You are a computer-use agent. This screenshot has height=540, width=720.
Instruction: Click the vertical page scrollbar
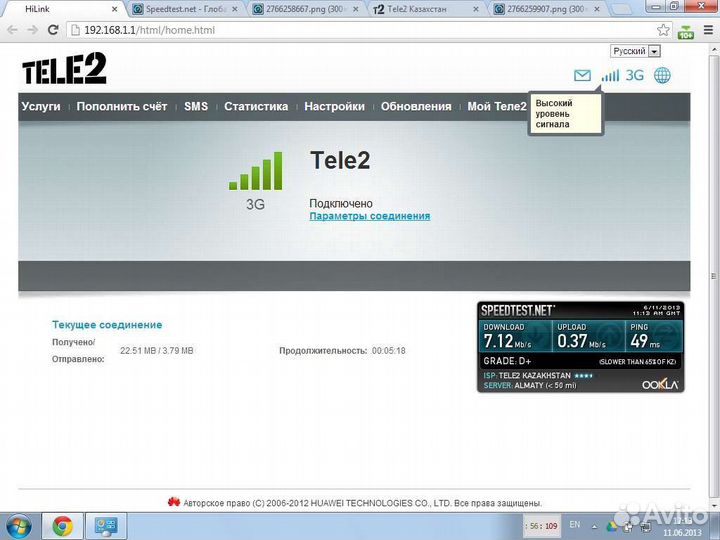(713, 276)
